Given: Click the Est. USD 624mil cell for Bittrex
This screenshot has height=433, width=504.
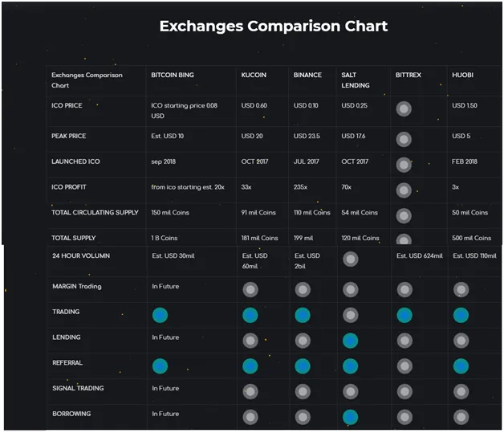Looking at the screenshot, I should point(420,255).
